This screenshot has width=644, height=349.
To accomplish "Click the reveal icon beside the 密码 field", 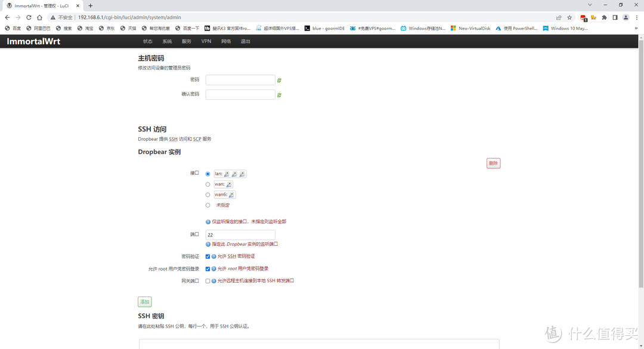I will pyautogui.click(x=279, y=80).
